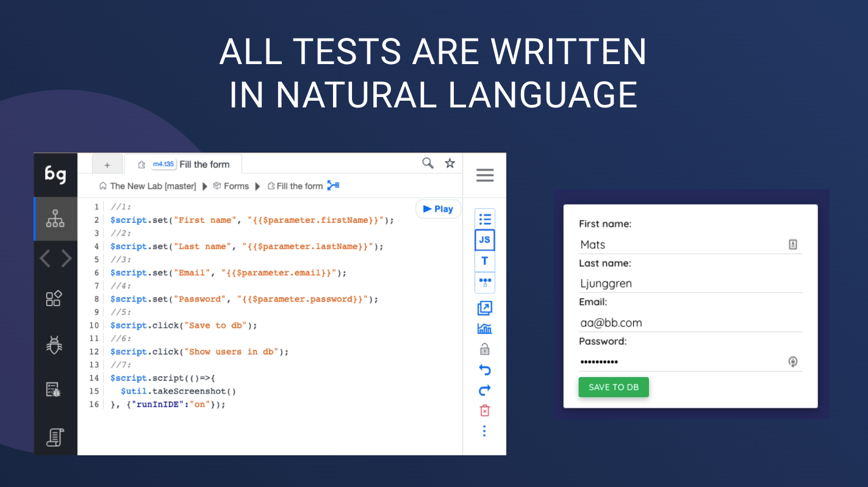The height and width of the screenshot is (487, 868).
Task: Click code line setting "Last name"
Action: tap(247, 247)
